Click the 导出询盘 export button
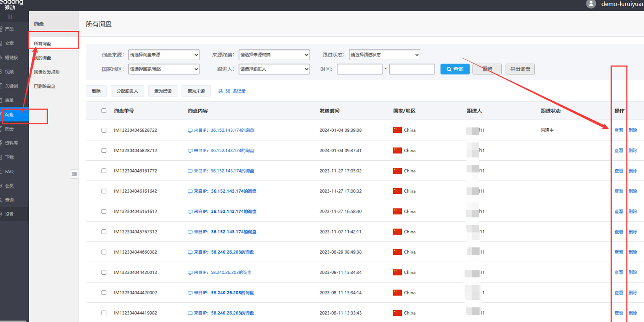 tap(520, 69)
